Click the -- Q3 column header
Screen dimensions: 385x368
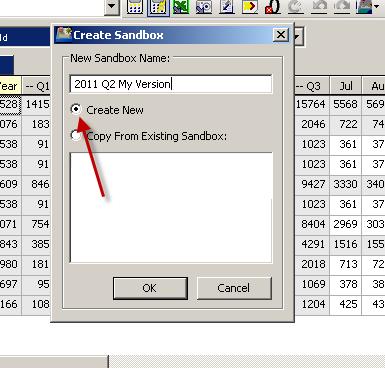click(x=312, y=86)
